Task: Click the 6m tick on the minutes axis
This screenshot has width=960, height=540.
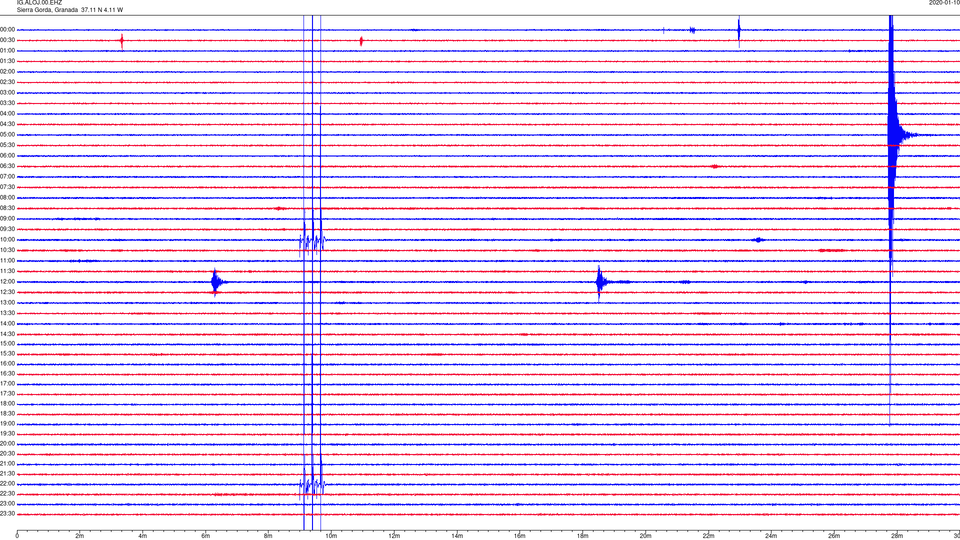Action: tap(206, 536)
